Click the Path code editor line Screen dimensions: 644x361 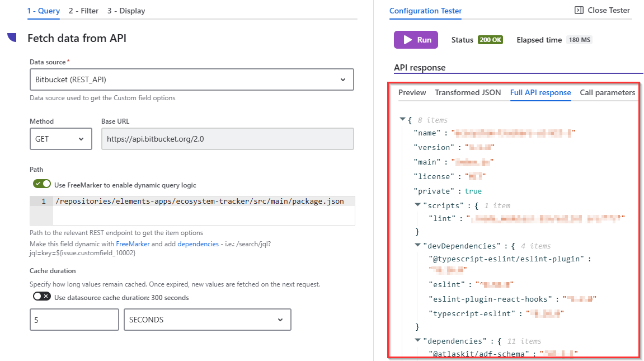[x=204, y=201]
